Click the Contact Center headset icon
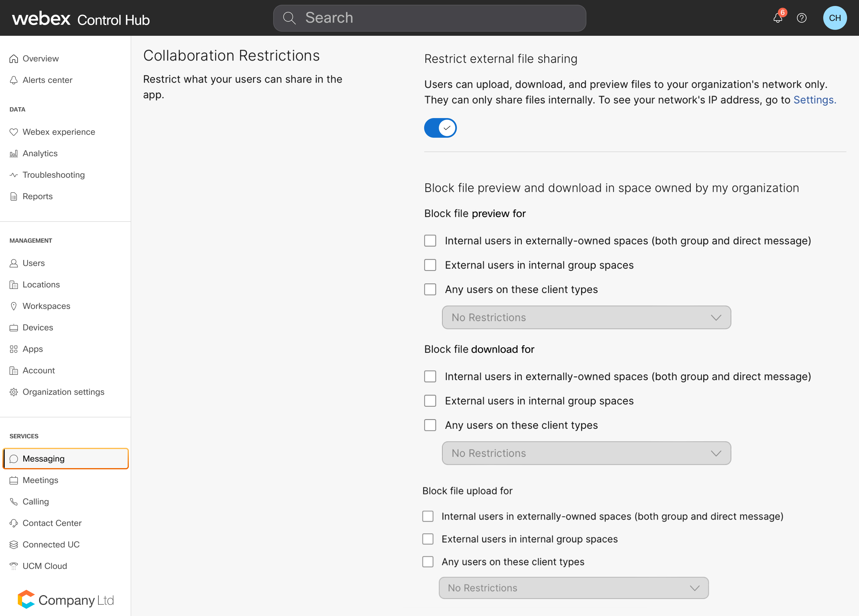This screenshot has width=859, height=616. coord(14,523)
